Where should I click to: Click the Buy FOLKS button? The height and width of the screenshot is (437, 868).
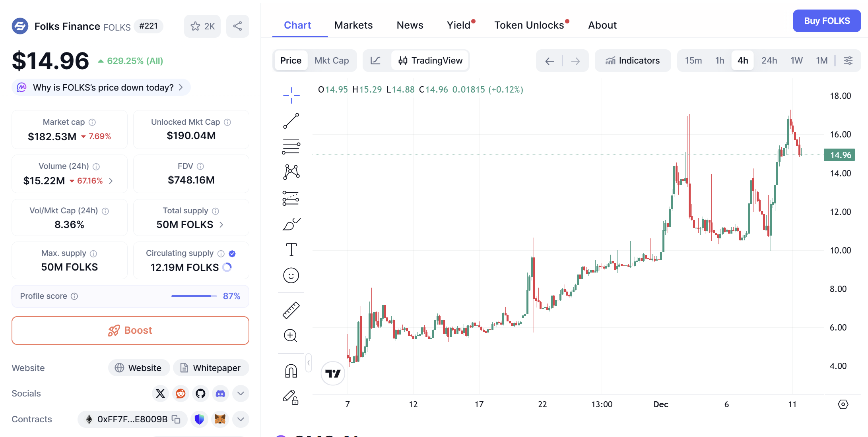pyautogui.click(x=827, y=21)
